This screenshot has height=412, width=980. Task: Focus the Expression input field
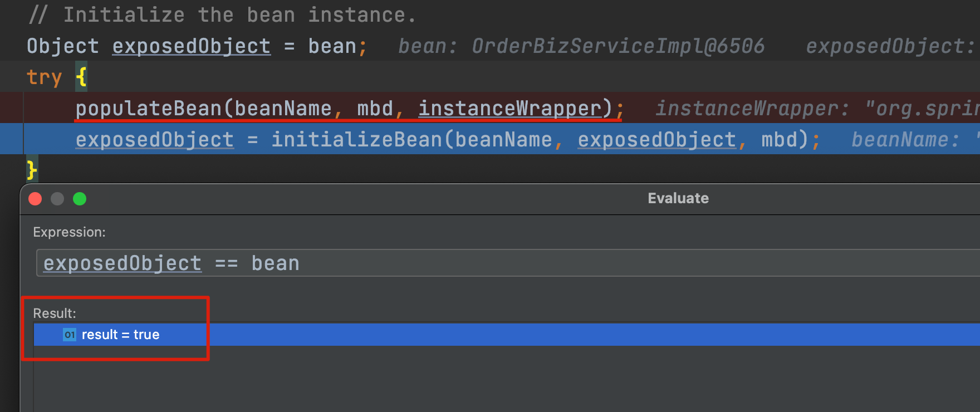[x=508, y=263]
